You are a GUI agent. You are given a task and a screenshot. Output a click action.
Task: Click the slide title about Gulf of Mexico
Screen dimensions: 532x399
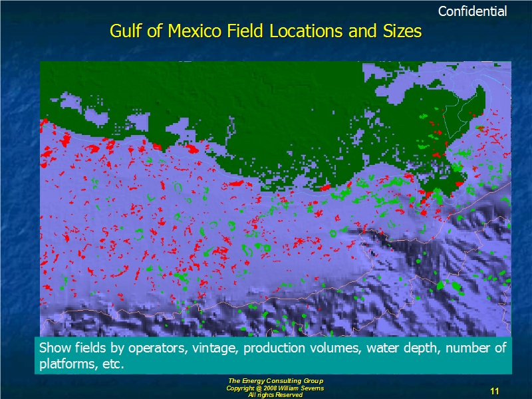[x=265, y=31]
